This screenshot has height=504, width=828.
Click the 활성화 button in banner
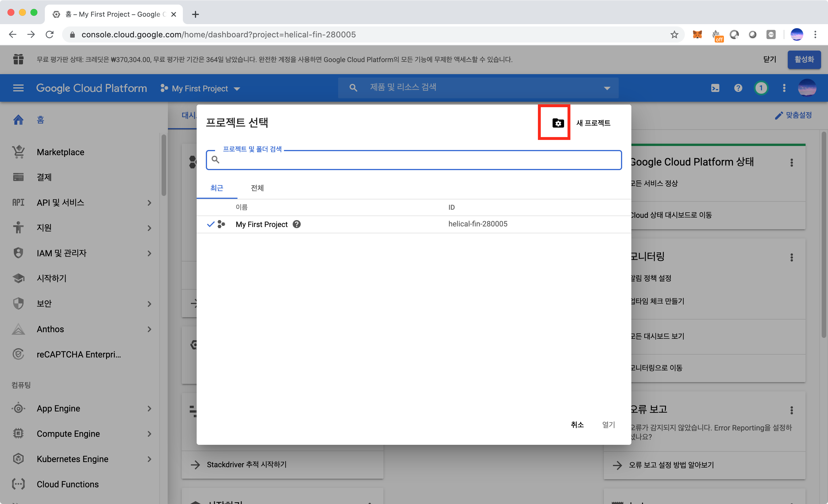pyautogui.click(x=804, y=59)
